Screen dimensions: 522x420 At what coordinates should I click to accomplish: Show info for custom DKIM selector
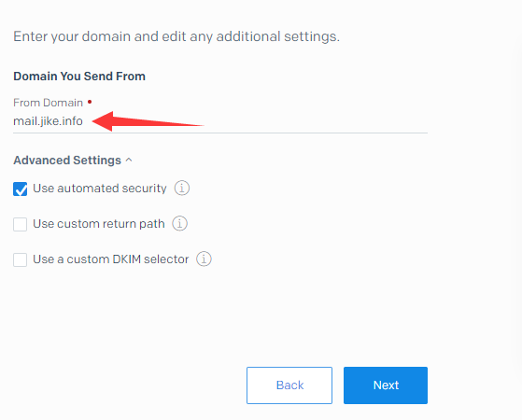pos(204,259)
